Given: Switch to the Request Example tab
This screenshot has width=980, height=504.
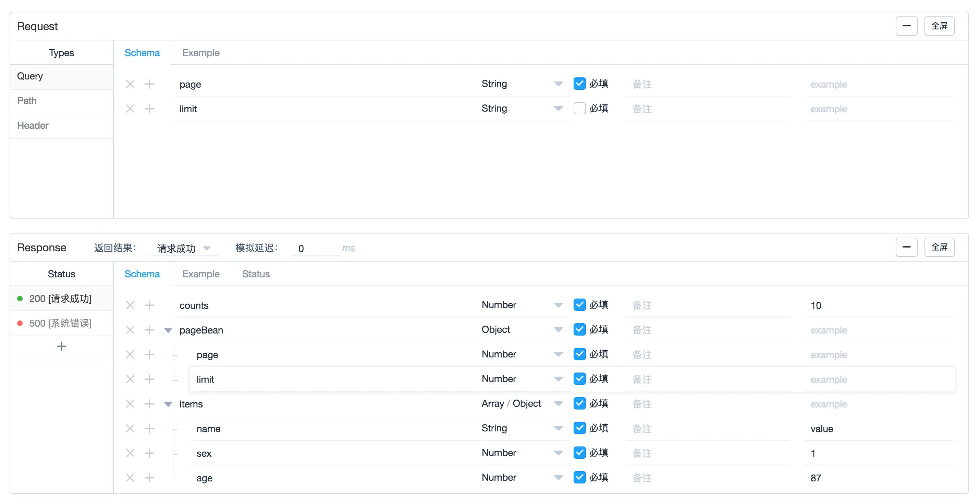Looking at the screenshot, I should [200, 53].
